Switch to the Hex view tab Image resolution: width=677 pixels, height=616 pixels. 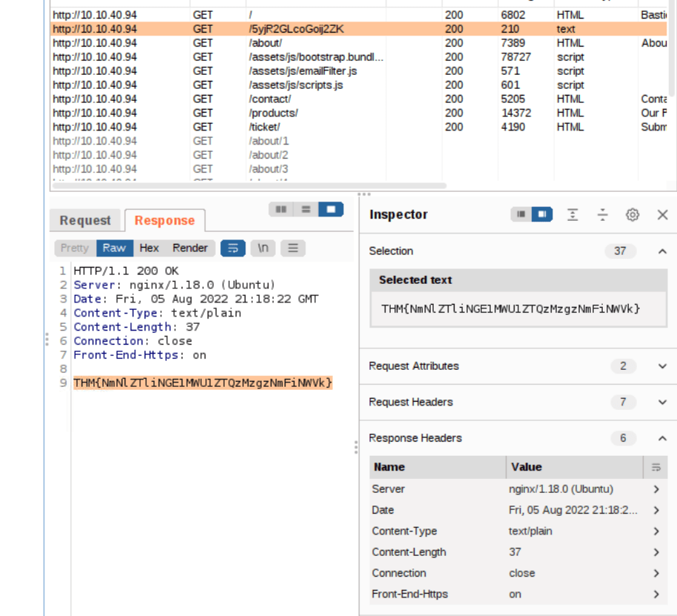(x=149, y=248)
